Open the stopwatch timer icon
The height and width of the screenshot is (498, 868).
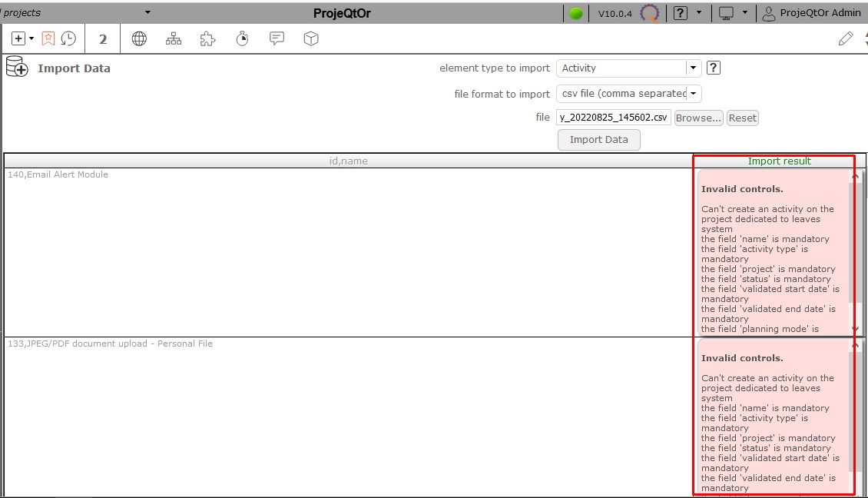click(242, 38)
